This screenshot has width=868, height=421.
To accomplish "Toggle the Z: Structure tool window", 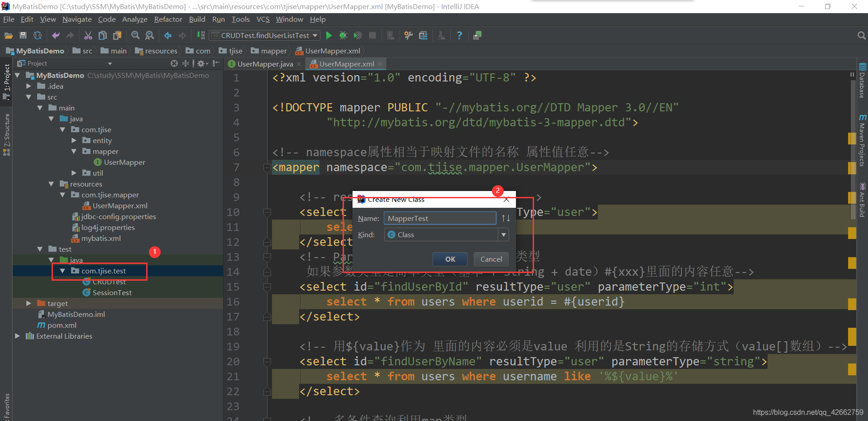I will [6, 134].
